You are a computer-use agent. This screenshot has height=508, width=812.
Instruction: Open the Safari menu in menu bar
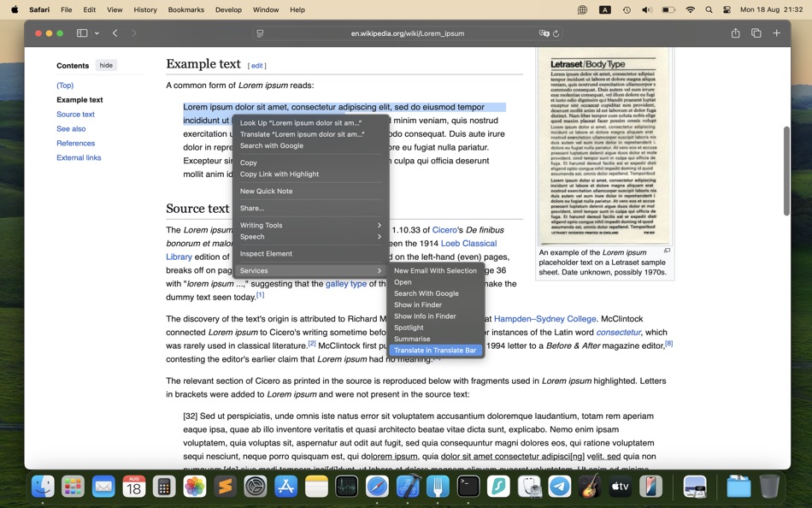click(x=39, y=9)
